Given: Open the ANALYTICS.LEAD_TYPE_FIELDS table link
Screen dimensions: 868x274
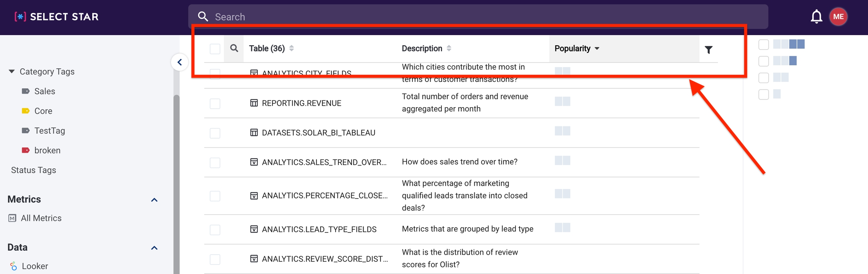Looking at the screenshot, I should click(319, 229).
